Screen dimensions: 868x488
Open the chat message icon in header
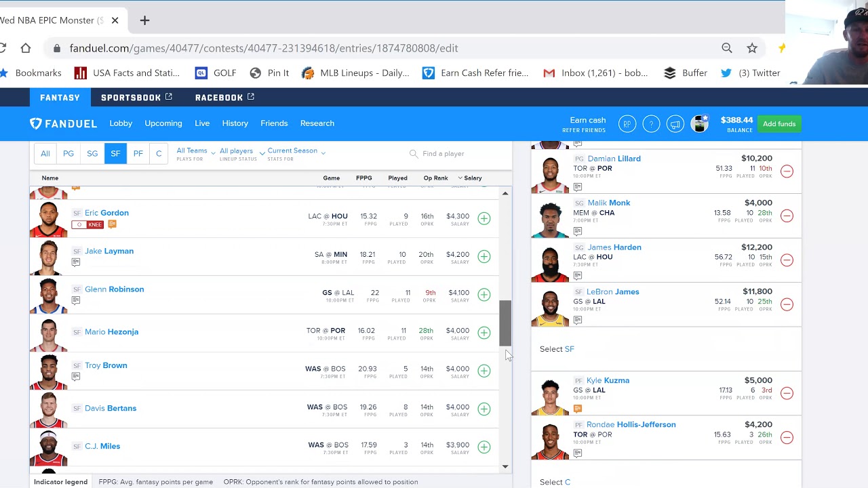[675, 124]
